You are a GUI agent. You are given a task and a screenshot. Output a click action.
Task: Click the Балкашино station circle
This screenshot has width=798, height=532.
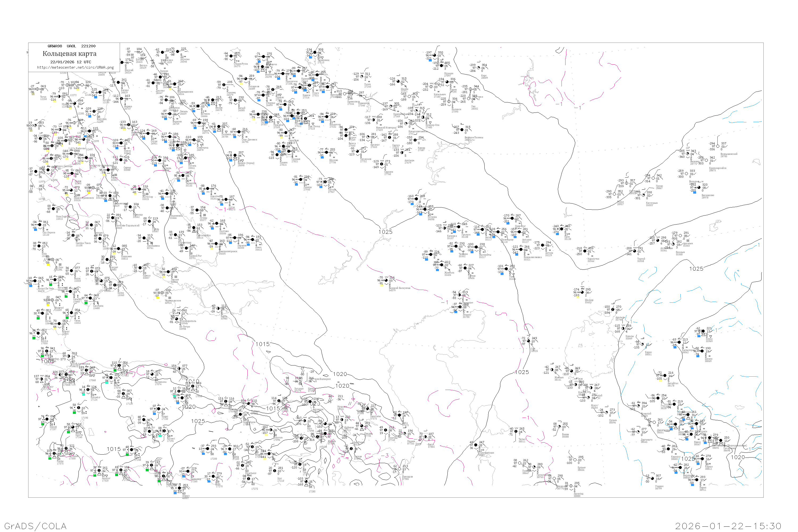pos(699,188)
